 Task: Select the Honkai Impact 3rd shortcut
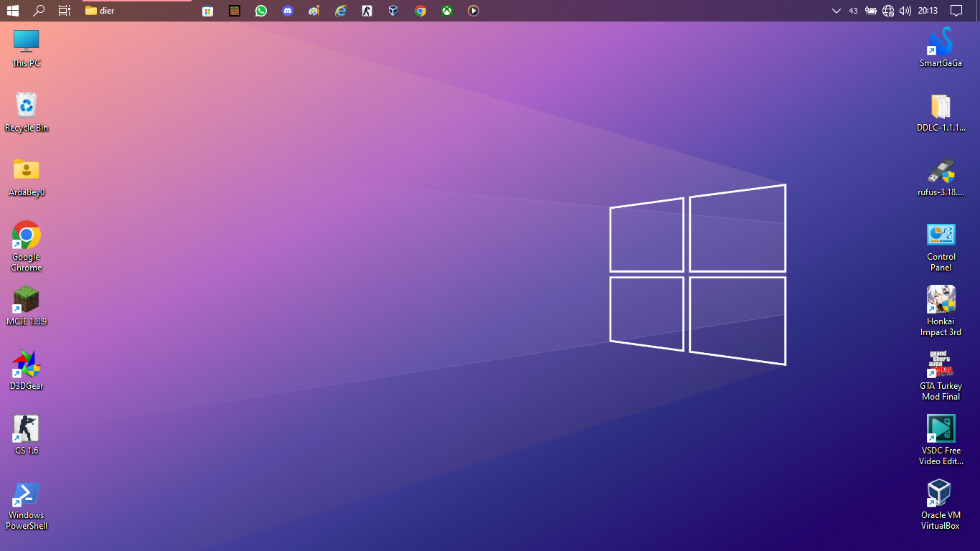click(x=941, y=311)
